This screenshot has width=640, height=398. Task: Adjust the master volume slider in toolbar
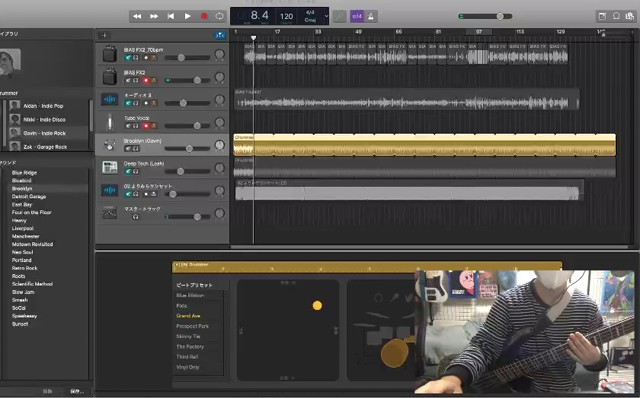click(x=486, y=16)
